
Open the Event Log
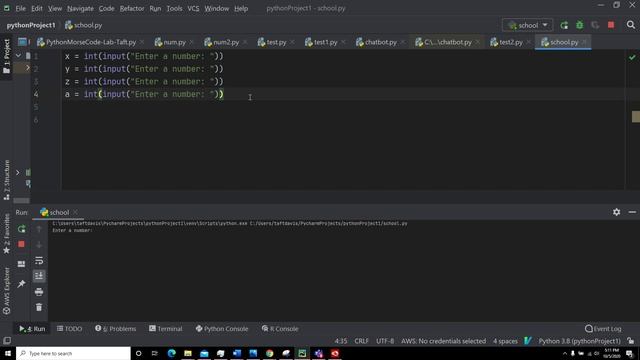(603, 329)
